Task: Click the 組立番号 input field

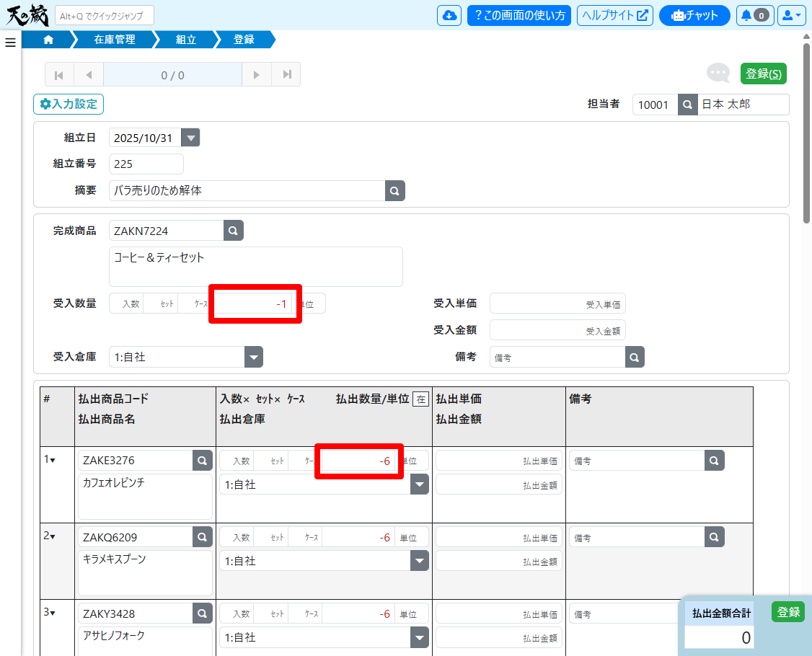Action: [x=146, y=164]
